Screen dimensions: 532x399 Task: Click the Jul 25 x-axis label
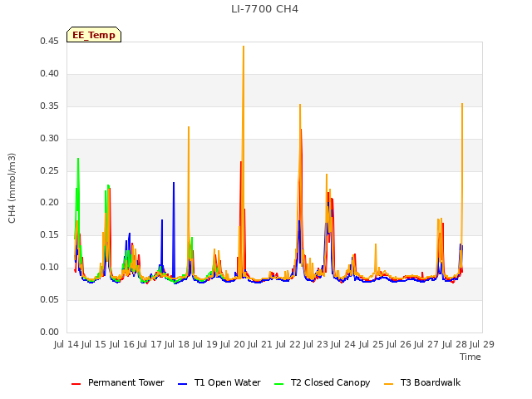coord(372,344)
